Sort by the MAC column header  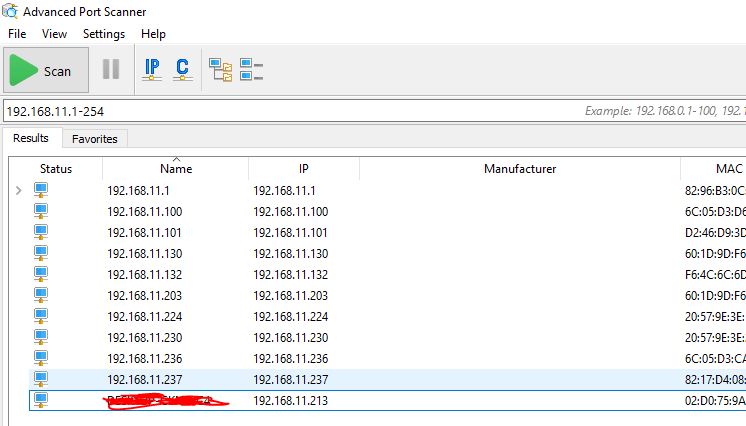click(x=714, y=168)
